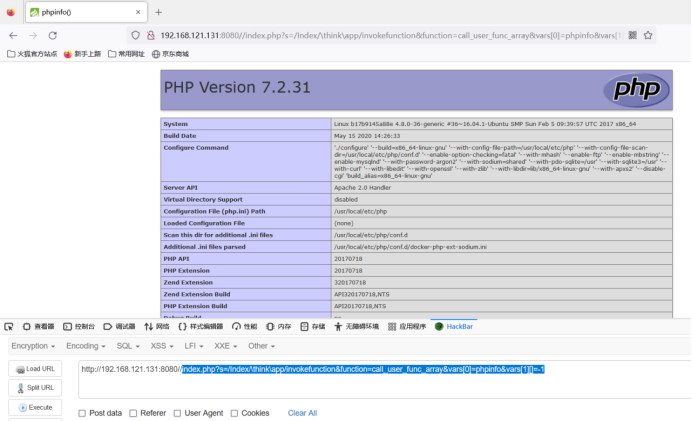Screen dimensions: 692x421
Task: Click the System row label
Action: click(x=175, y=124)
